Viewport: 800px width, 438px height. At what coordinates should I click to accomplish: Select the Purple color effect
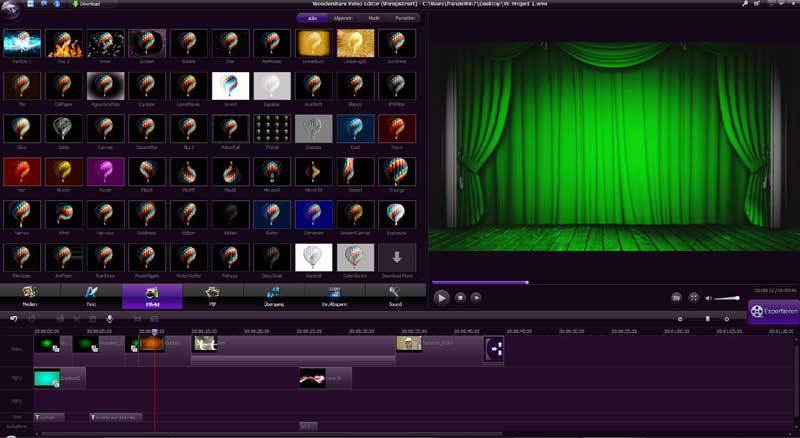pos(106,172)
